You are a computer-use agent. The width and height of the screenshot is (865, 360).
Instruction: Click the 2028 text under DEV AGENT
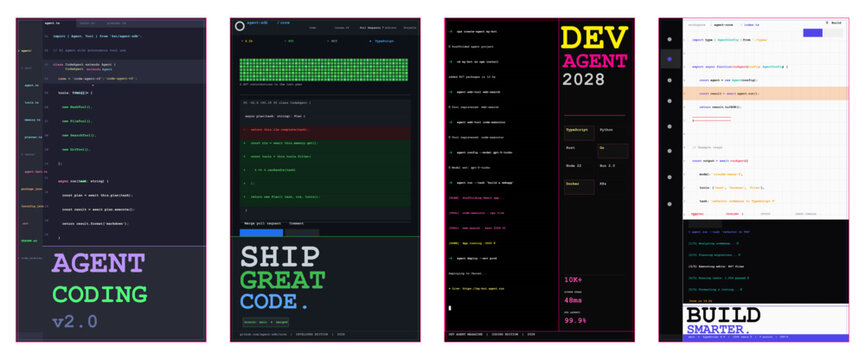[583, 79]
